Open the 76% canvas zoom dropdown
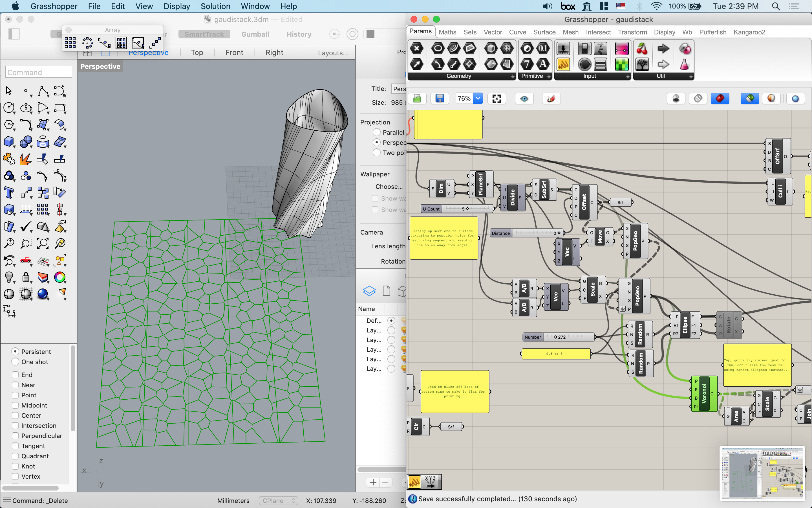The width and height of the screenshot is (812, 508). pyautogui.click(x=478, y=98)
